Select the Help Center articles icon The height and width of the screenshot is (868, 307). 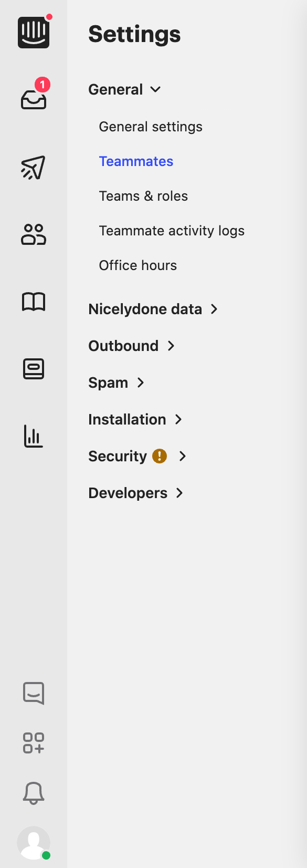coord(34,369)
